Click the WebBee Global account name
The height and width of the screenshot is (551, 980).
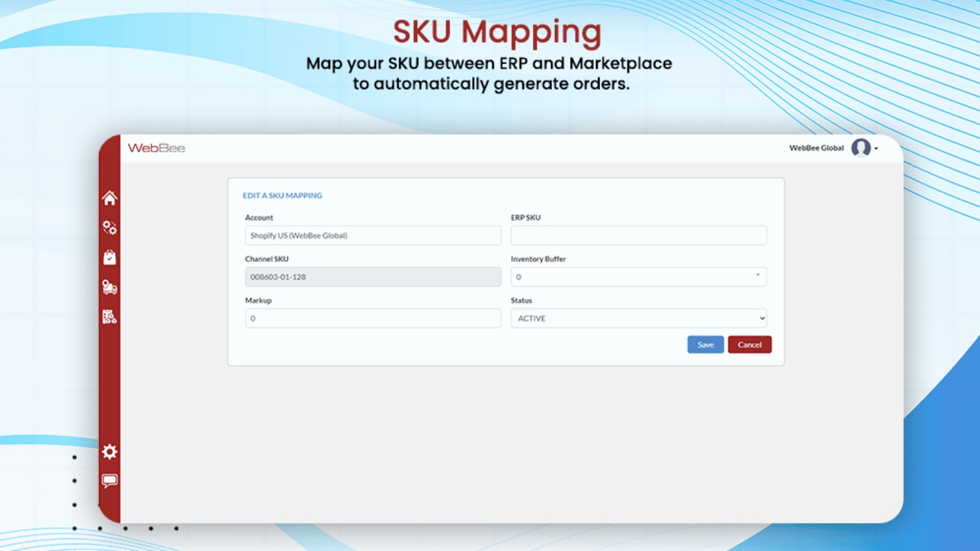(x=816, y=148)
